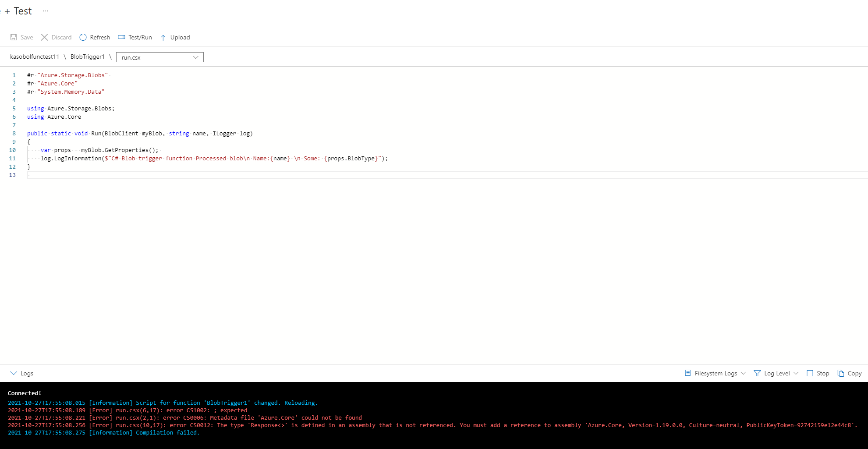This screenshot has width=868, height=449.
Task: Open the Log Level dropdown
Action: pyautogui.click(x=776, y=373)
